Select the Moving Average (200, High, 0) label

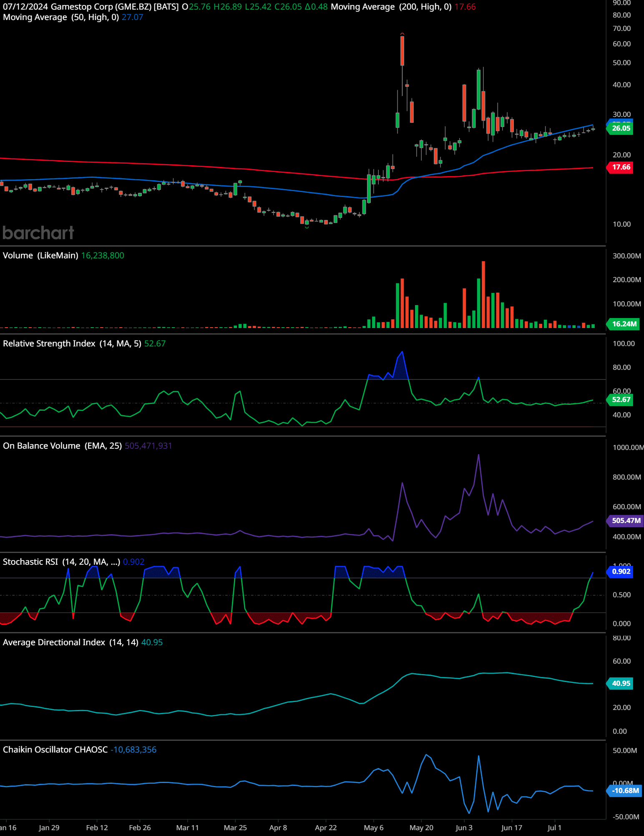pos(391,7)
